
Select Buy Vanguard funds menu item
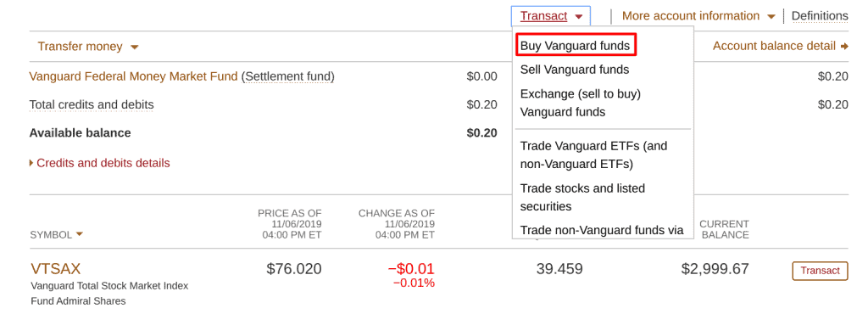click(576, 46)
